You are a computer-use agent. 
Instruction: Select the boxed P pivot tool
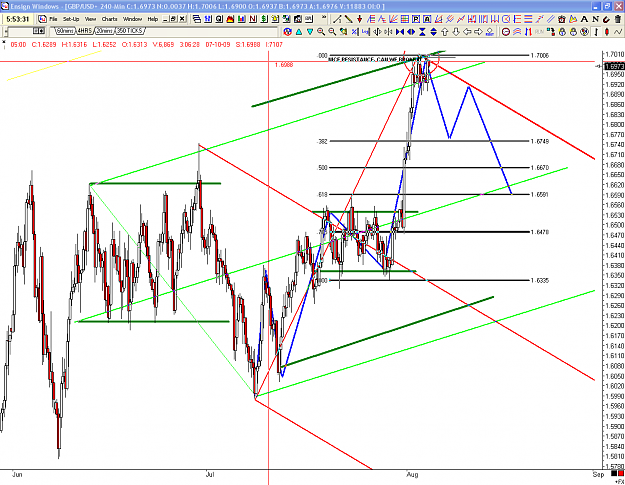click(416, 19)
